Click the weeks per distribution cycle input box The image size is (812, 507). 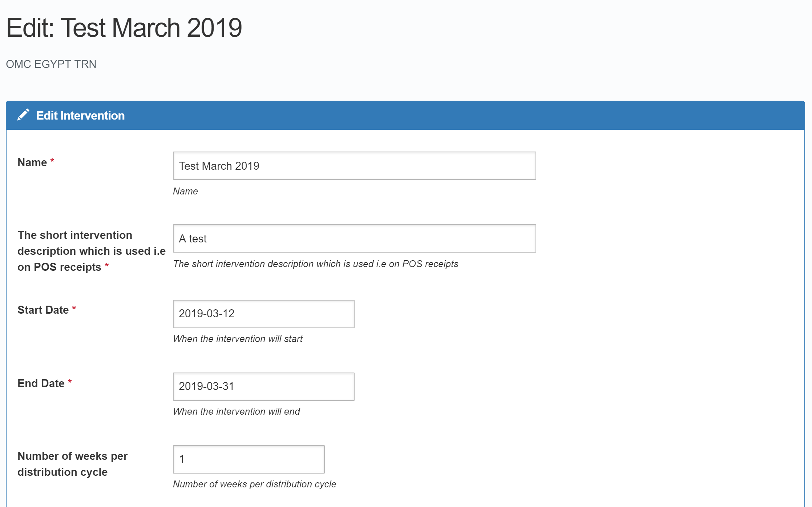[249, 459]
